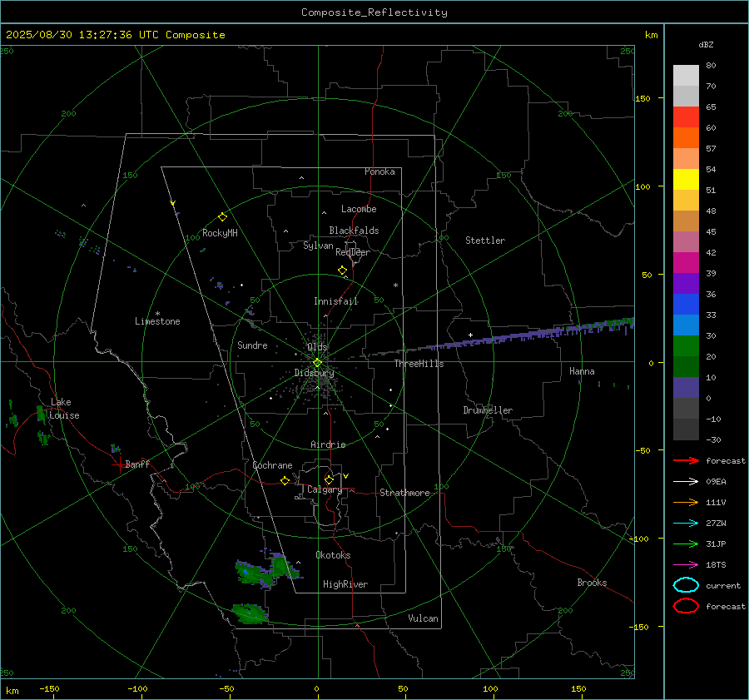Select the cyan current ellipse icon
Image resolution: width=749 pixels, height=700 pixels.
tap(686, 585)
